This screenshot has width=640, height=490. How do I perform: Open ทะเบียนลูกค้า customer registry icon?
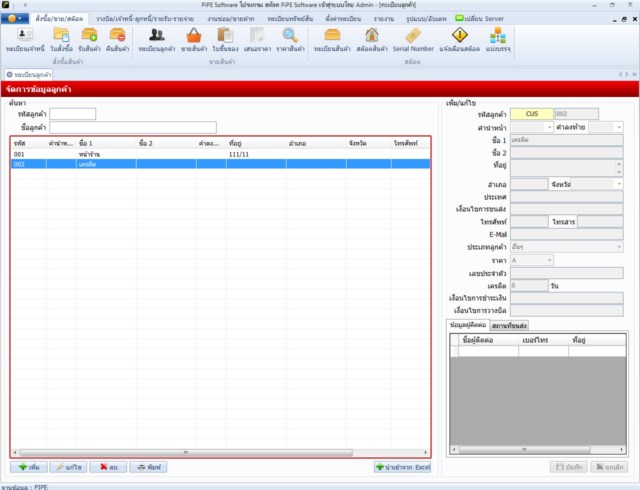[x=157, y=40]
